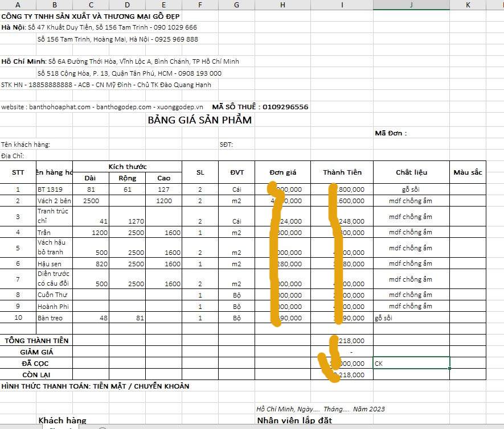The width and height of the screenshot is (504, 429).
Task: Select column K header
Action: pyautogui.click(x=468, y=5)
